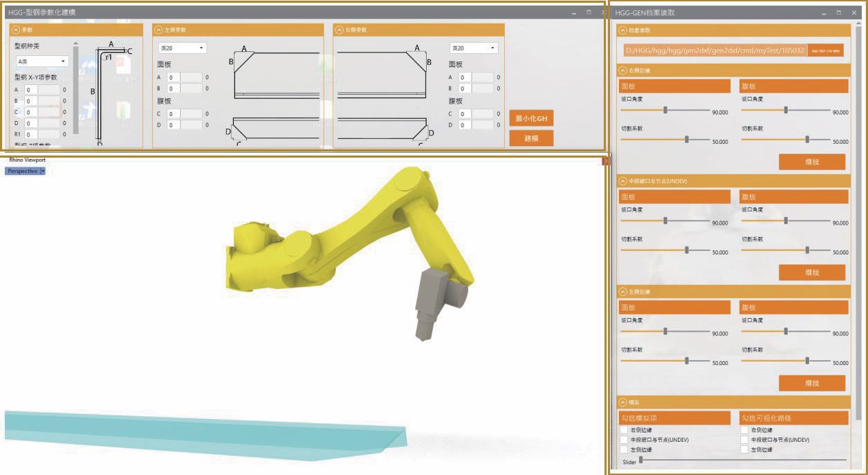Open the Perspective viewport menu

[x=42, y=171]
